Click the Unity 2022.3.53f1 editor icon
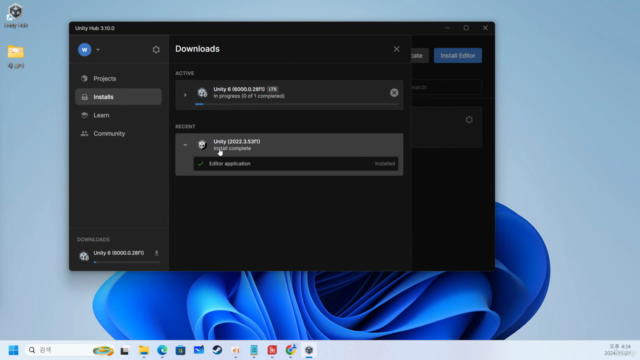 (202, 145)
